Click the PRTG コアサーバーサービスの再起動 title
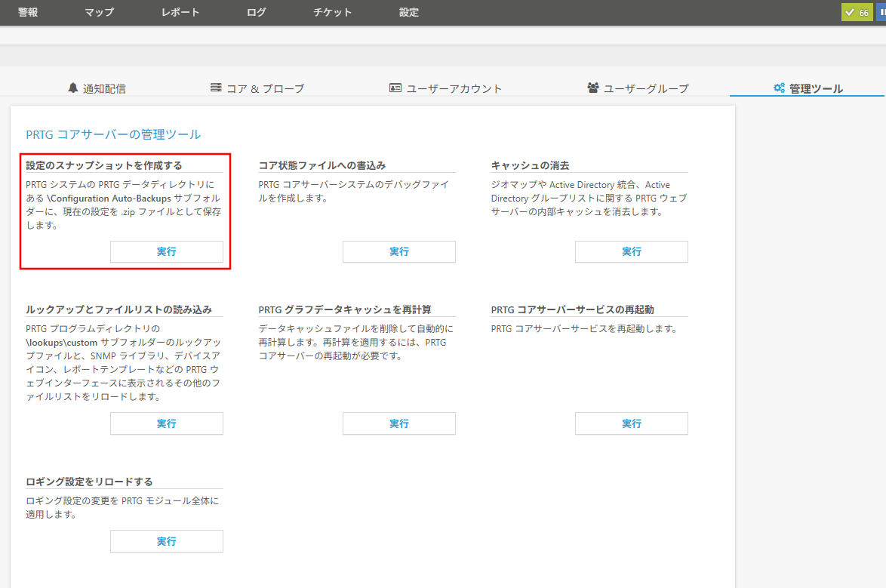The image size is (886, 588). click(x=572, y=309)
